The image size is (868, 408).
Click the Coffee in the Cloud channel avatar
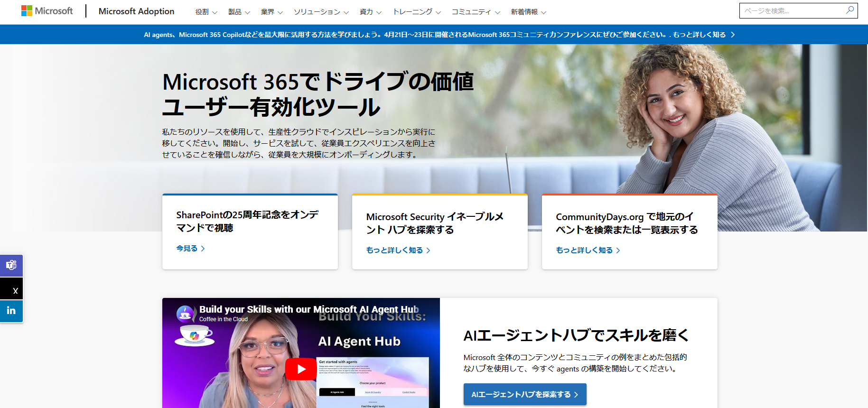185,314
